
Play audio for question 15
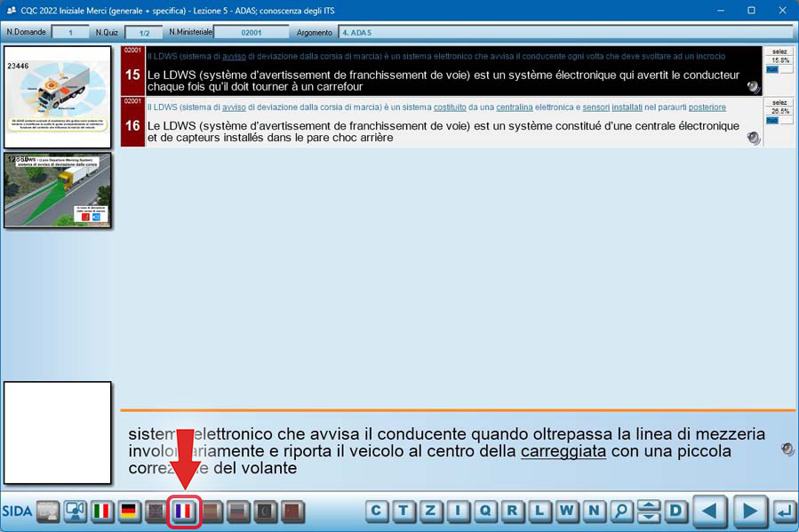pyautogui.click(x=754, y=87)
